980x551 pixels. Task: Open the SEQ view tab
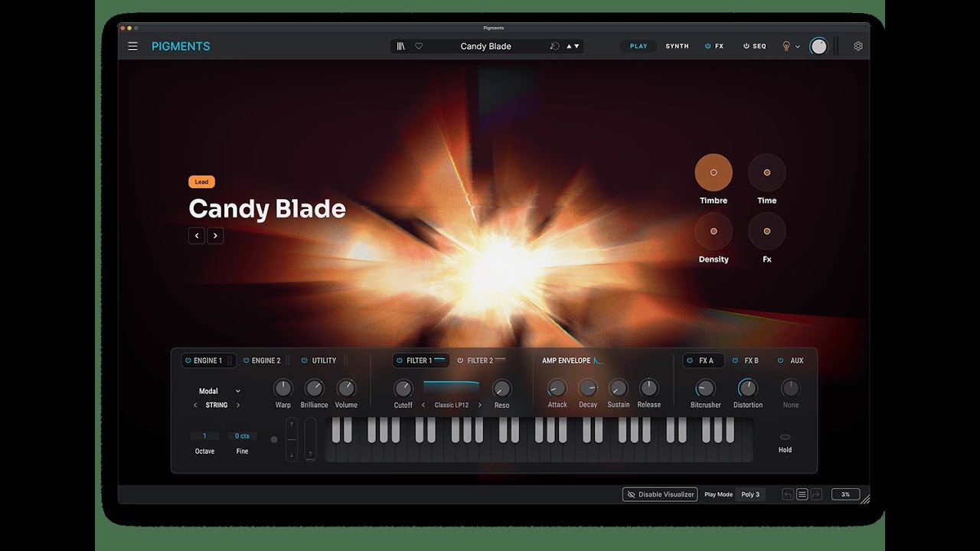click(x=755, y=46)
